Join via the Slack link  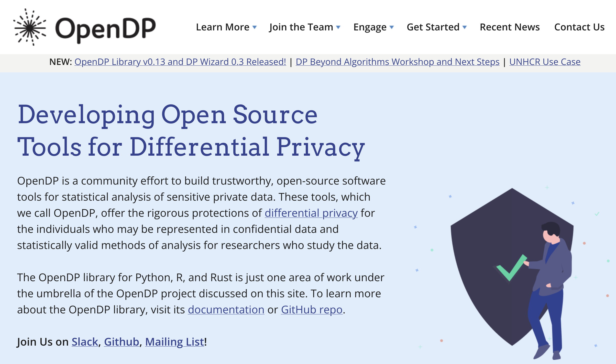[x=85, y=342]
